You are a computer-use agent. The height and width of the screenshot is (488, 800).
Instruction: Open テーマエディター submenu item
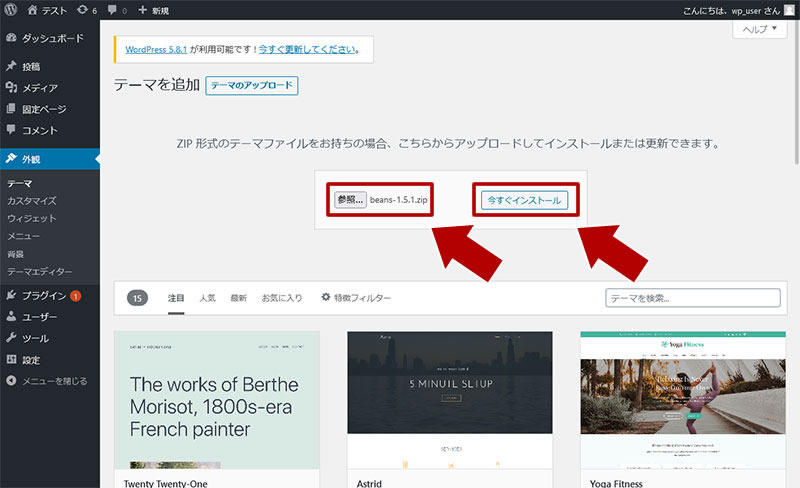coord(39,272)
